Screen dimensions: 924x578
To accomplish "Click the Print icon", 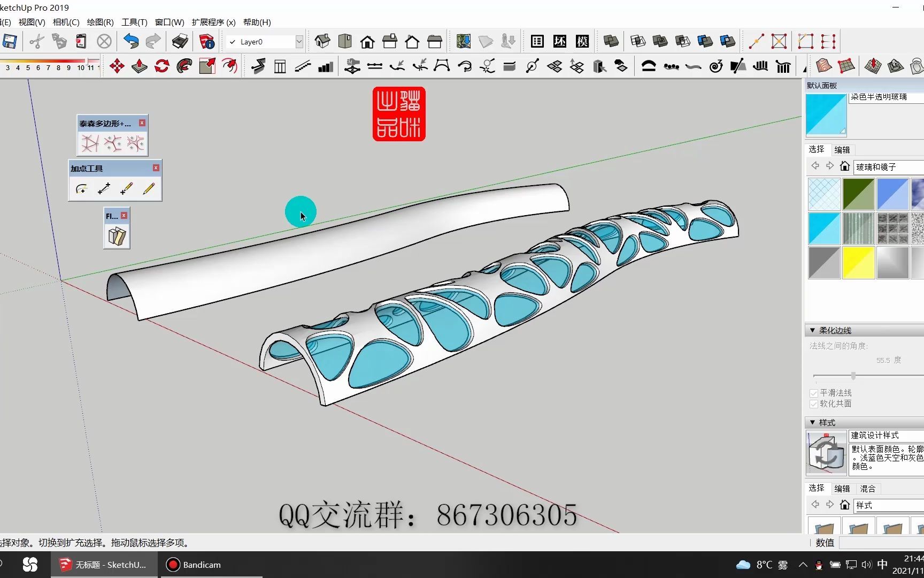I will pyautogui.click(x=180, y=41).
